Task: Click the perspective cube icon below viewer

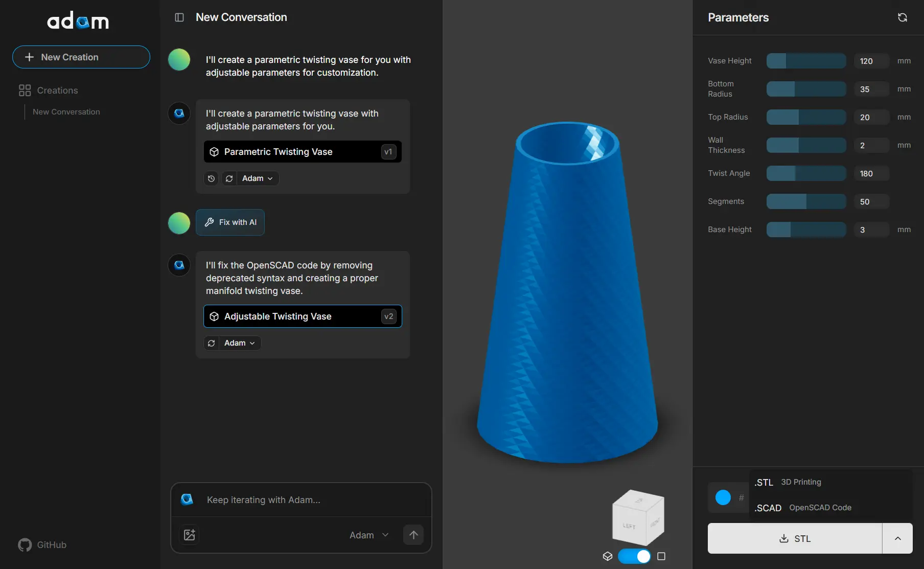Action: [607, 556]
